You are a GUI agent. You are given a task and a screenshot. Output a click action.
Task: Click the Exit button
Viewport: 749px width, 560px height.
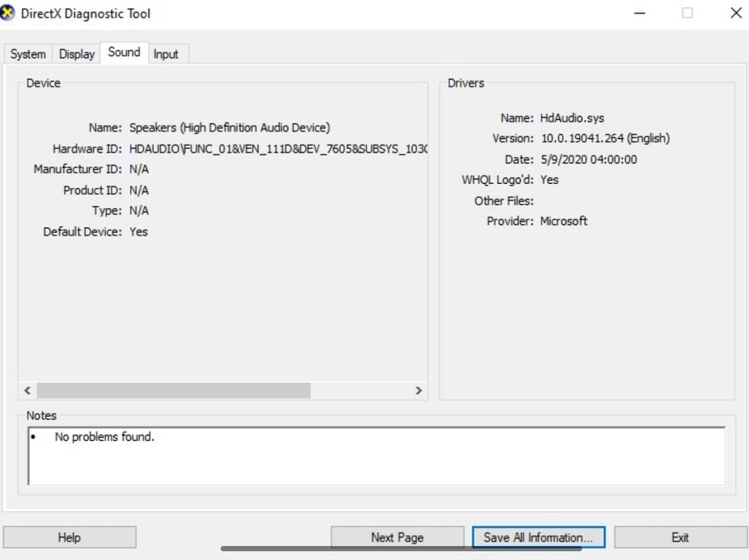pos(680,538)
